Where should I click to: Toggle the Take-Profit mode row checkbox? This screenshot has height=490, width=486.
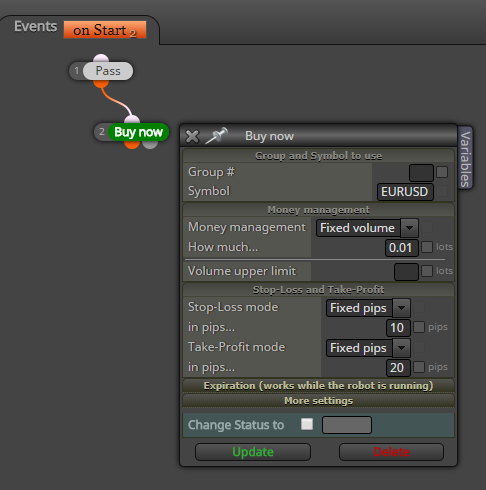pos(419,347)
